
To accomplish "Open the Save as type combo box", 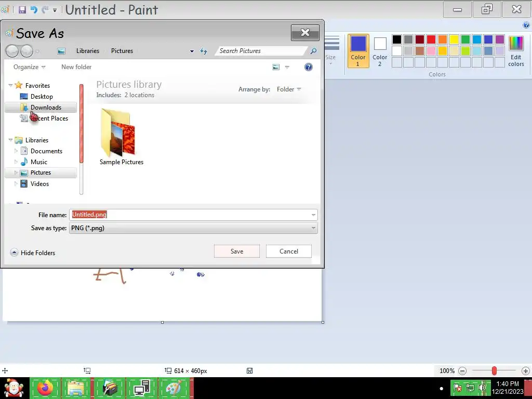I will pyautogui.click(x=193, y=228).
